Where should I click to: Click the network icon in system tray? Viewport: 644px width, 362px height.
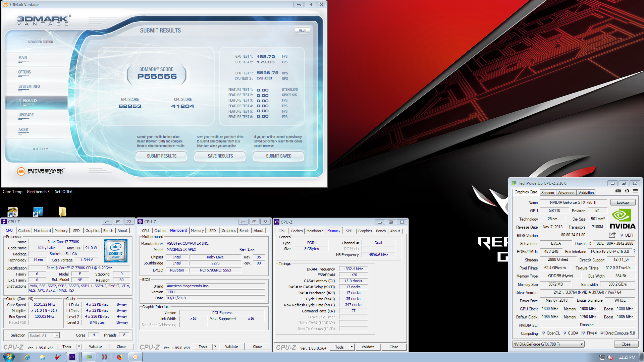(602, 357)
